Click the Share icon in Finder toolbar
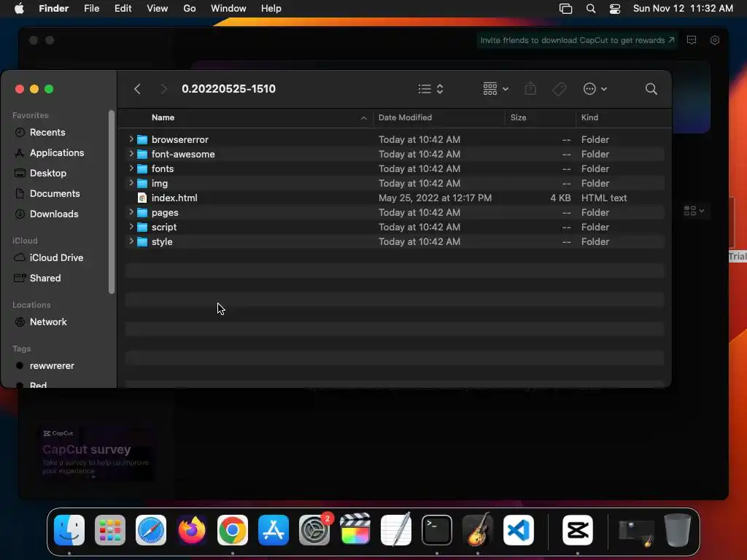This screenshot has width=747, height=560. click(x=530, y=88)
